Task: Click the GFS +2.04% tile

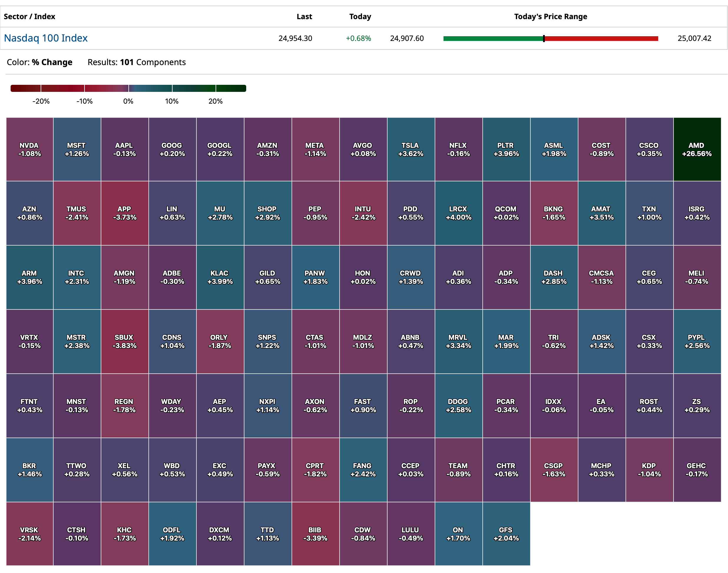Action: 506,534
